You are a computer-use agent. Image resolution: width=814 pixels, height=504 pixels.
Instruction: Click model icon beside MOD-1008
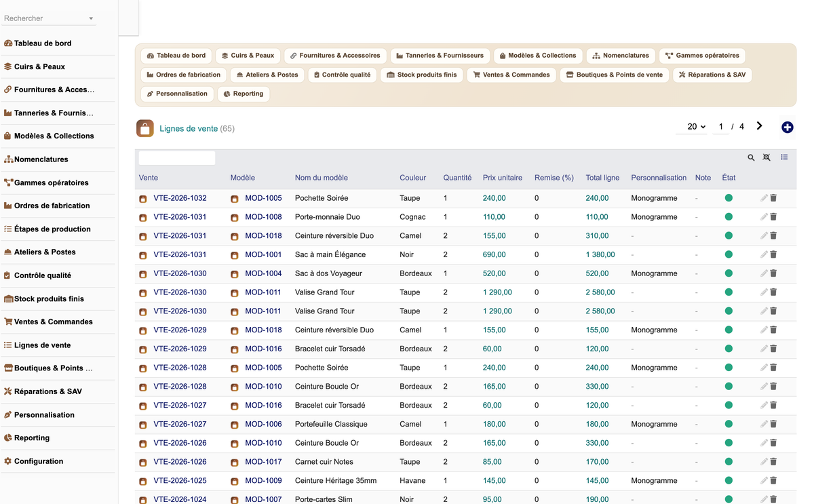pyautogui.click(x=235, y=218)
